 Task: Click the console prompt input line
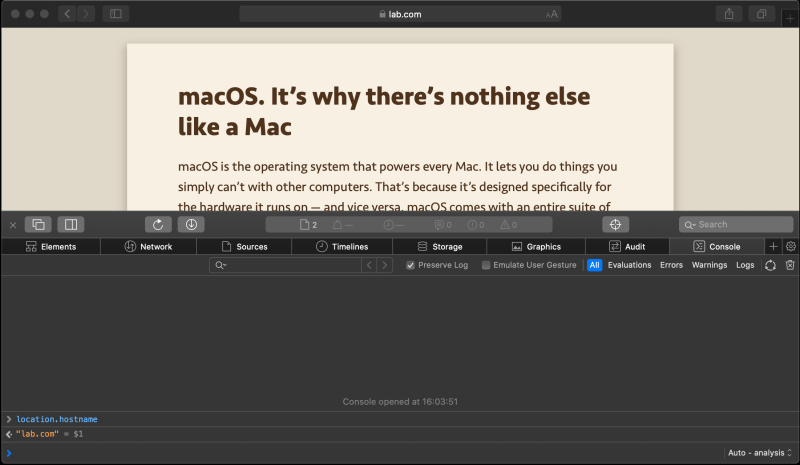coord(362,453)
